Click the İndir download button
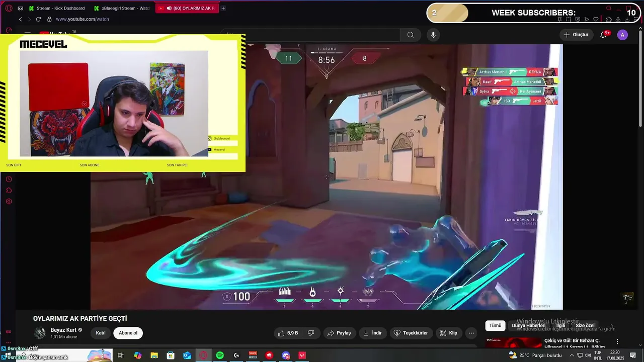 click(x=373, y=333)
